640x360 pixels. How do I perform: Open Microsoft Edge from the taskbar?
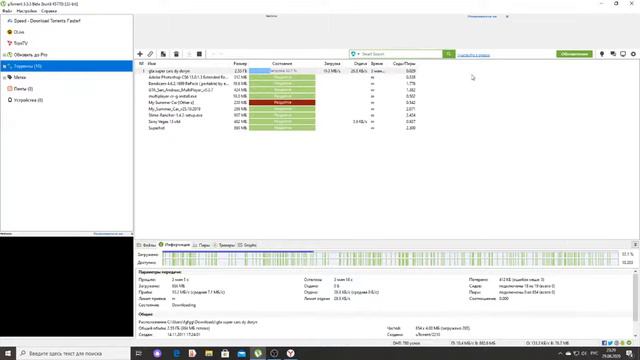[176, 353]
